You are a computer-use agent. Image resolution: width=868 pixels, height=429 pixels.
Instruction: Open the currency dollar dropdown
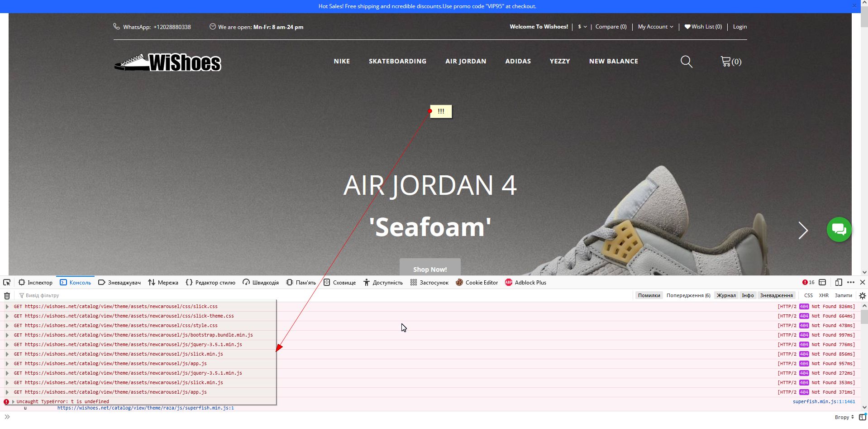point(582,27)
